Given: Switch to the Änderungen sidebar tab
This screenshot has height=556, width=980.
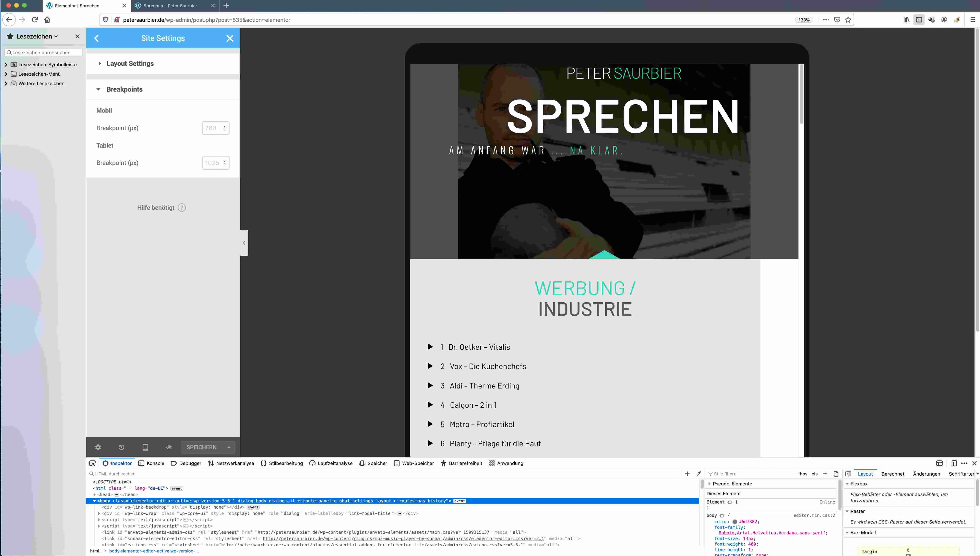Looking at the screenshot, I should [926, 474].
